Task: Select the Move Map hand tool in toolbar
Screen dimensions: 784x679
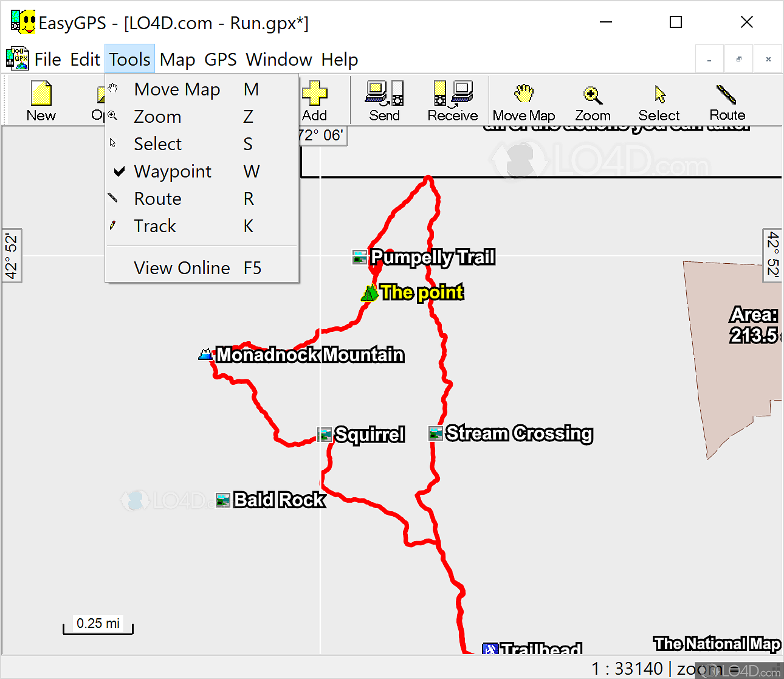Action: [x=524, y=101]
